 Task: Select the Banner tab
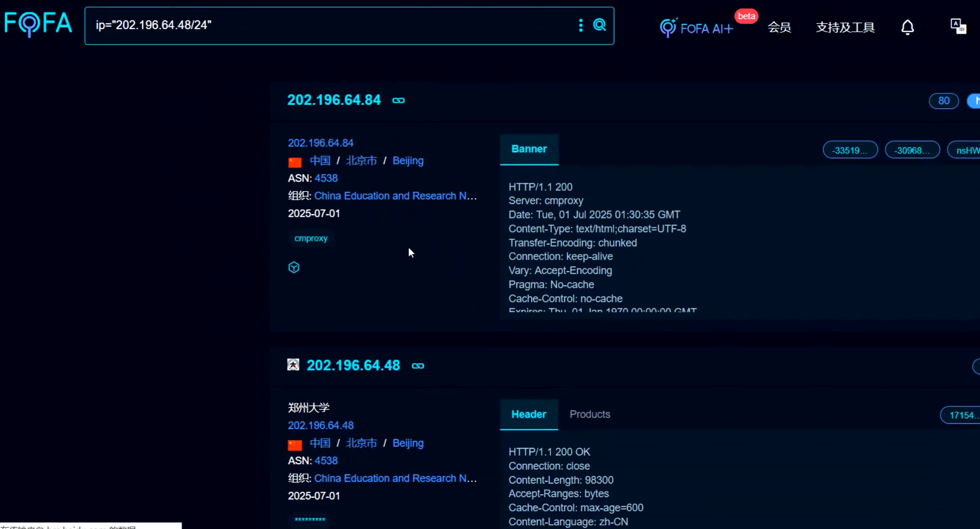[x=529, y=149]
